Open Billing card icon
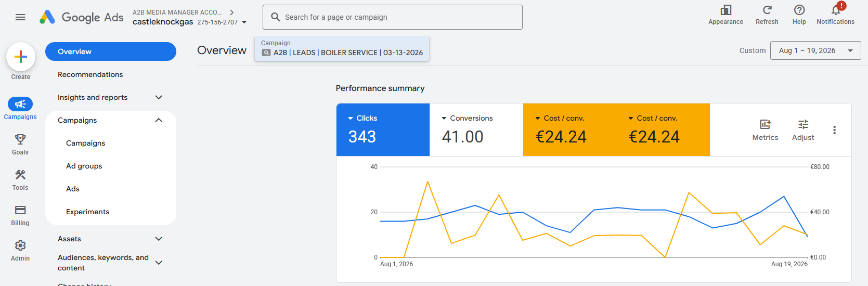 click(x=20, y=210)
